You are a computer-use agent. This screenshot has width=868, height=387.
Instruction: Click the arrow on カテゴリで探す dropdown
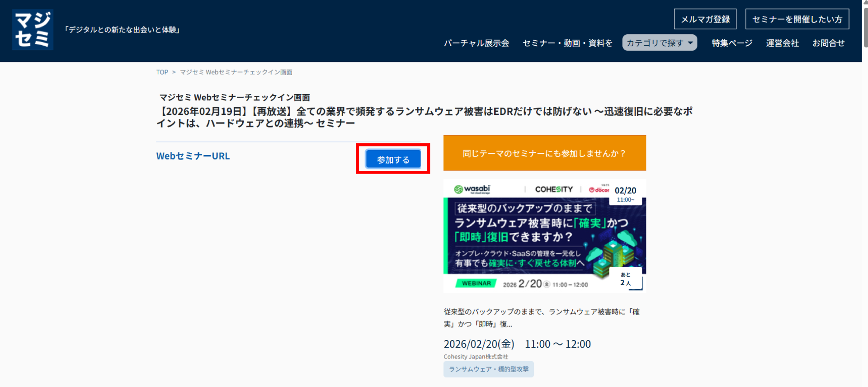click(x=690, y=43)
